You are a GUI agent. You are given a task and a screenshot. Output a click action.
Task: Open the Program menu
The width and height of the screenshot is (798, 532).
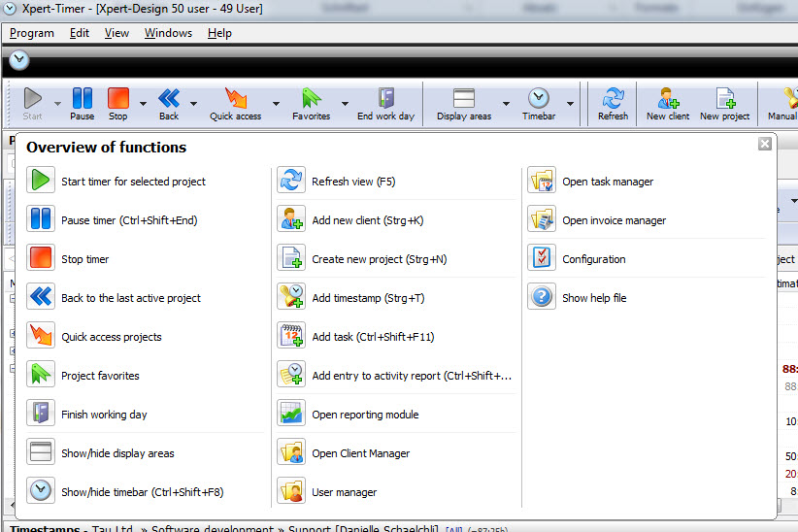click(32, 33)
